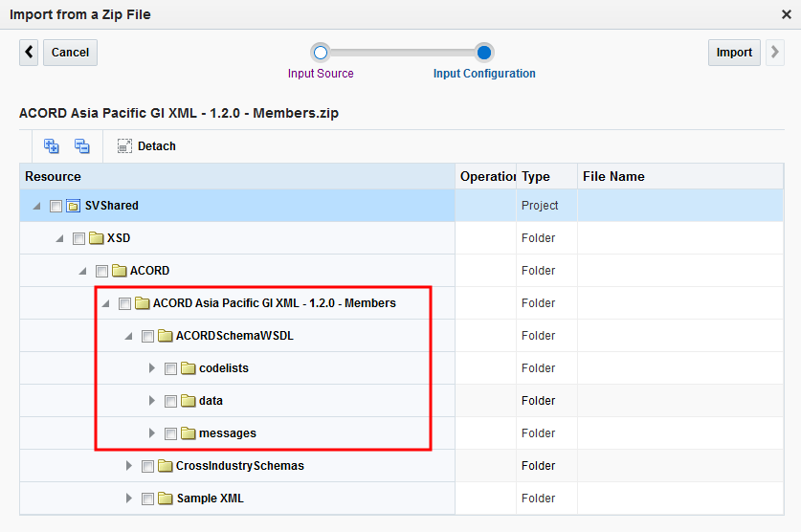Viewport: 801px width, 532px height.
Task: Expand the codelists folder
Action: [x=152, y=368]
